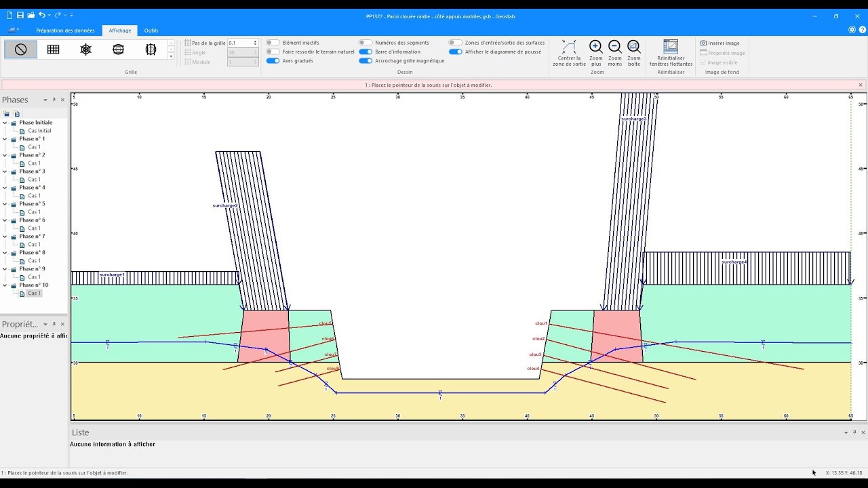Click the Insérer image camera icon

click(x=703, y=43)
